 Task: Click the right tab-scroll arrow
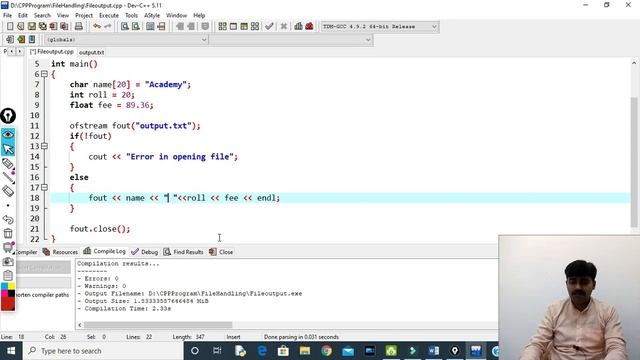[x=19, y=51]
